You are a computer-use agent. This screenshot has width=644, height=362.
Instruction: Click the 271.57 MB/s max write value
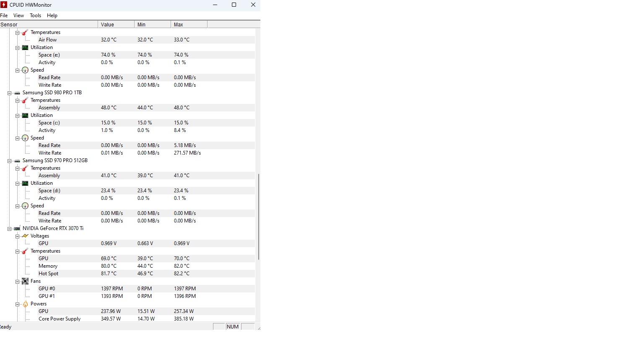click(187, 153)
